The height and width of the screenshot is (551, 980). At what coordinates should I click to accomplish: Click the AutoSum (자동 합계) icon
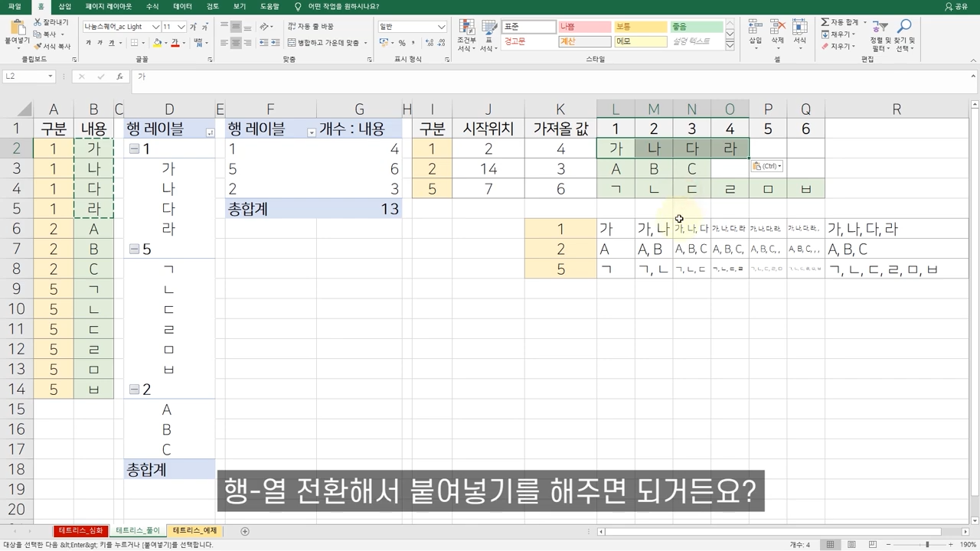(x=825, y=22)
